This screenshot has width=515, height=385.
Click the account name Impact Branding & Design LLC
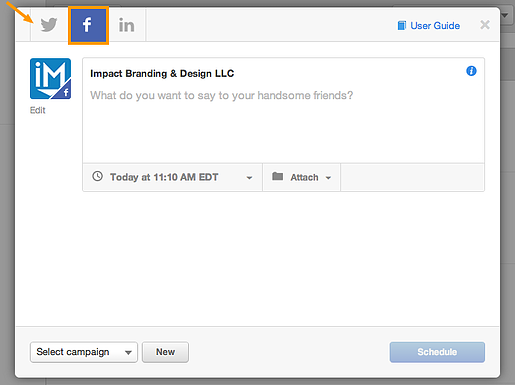point(162,73)
